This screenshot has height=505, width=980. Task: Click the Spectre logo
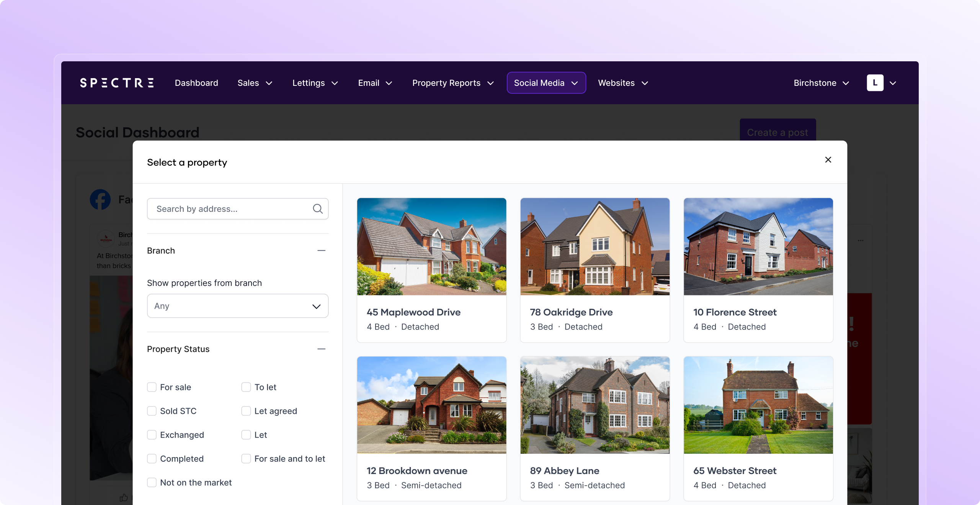click(117, 83)
